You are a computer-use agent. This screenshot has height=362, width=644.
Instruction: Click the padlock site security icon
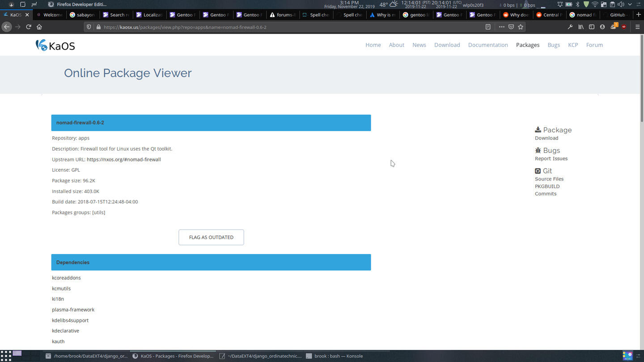coord(98,27)
